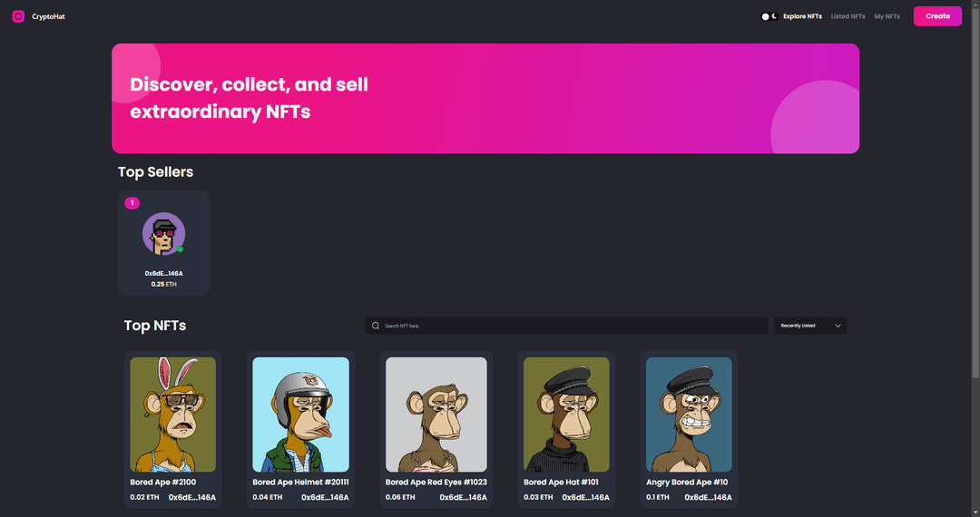Click the Angry Bored Ape #10 title
980x517 pixels.
pyautogui.click(x=687, y=482)
